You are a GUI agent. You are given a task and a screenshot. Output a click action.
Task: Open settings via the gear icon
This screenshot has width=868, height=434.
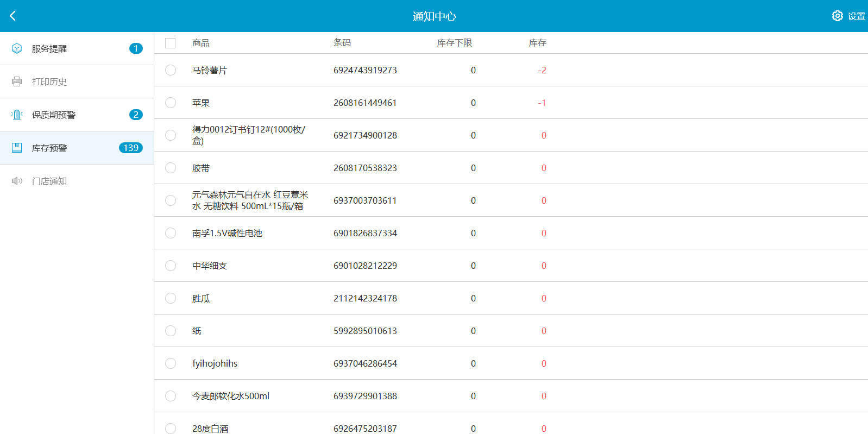tap(837, 16)
